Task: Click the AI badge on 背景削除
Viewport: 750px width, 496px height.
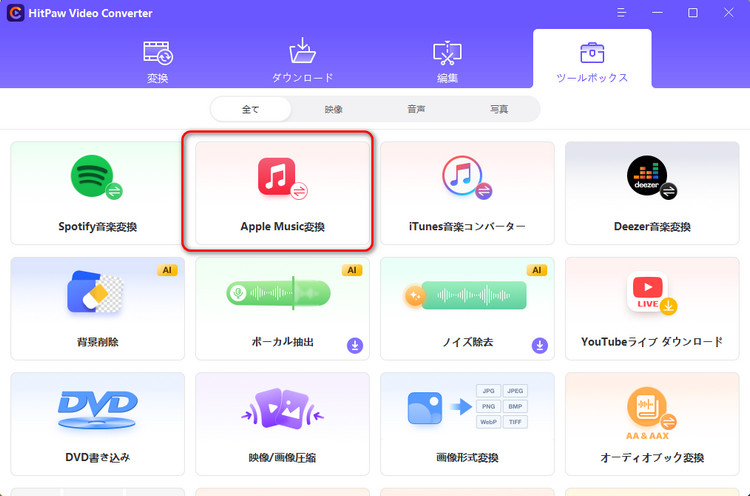Action: [x=167, y=270]
